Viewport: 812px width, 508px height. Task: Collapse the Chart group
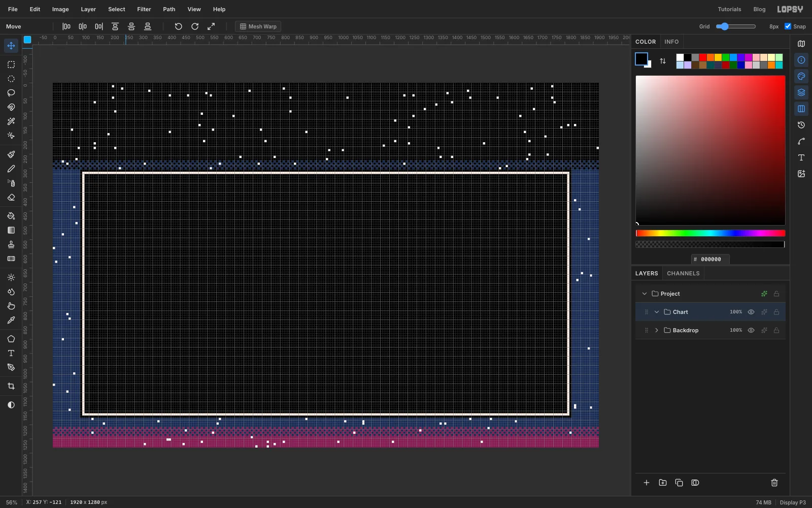click(x=657, y=312)
